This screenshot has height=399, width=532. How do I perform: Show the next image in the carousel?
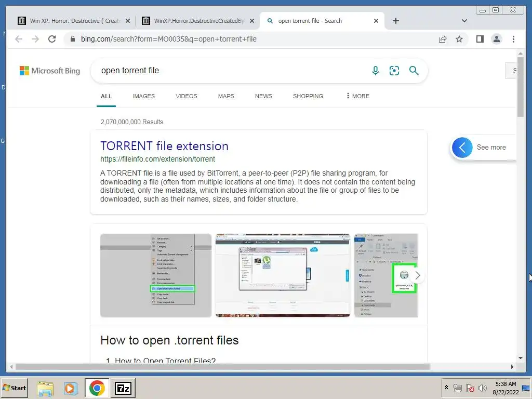[x=417, y=275]
